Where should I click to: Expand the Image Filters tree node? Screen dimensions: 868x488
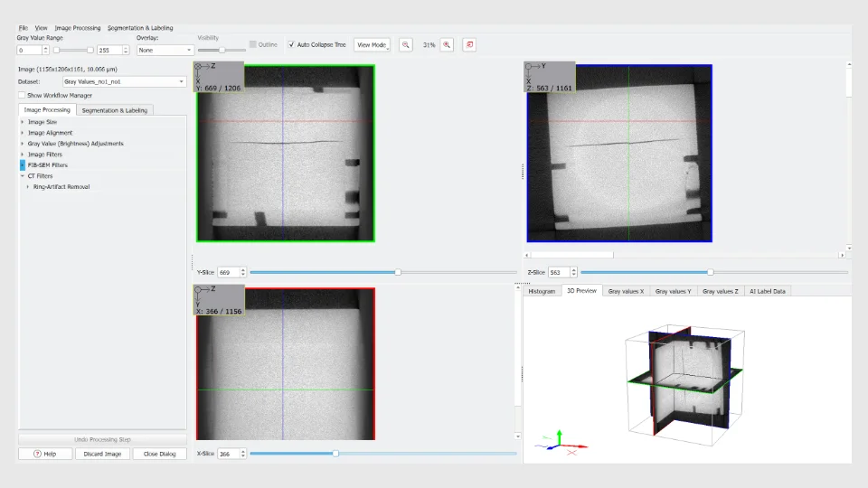coord(22,155)
